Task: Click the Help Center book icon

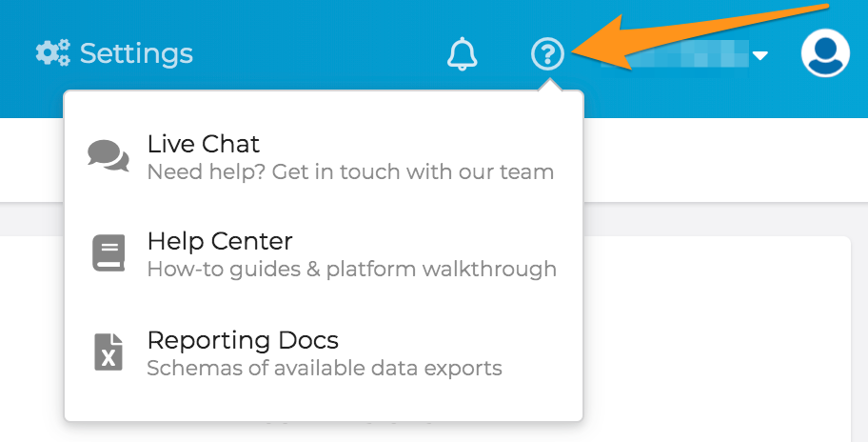Action: [x=108, y=253]
